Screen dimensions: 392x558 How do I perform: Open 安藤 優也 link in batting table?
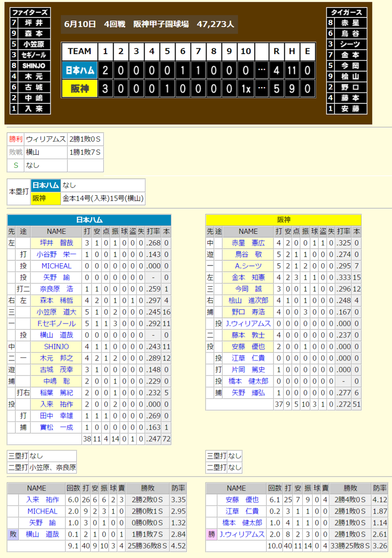(x=248, y=347)
